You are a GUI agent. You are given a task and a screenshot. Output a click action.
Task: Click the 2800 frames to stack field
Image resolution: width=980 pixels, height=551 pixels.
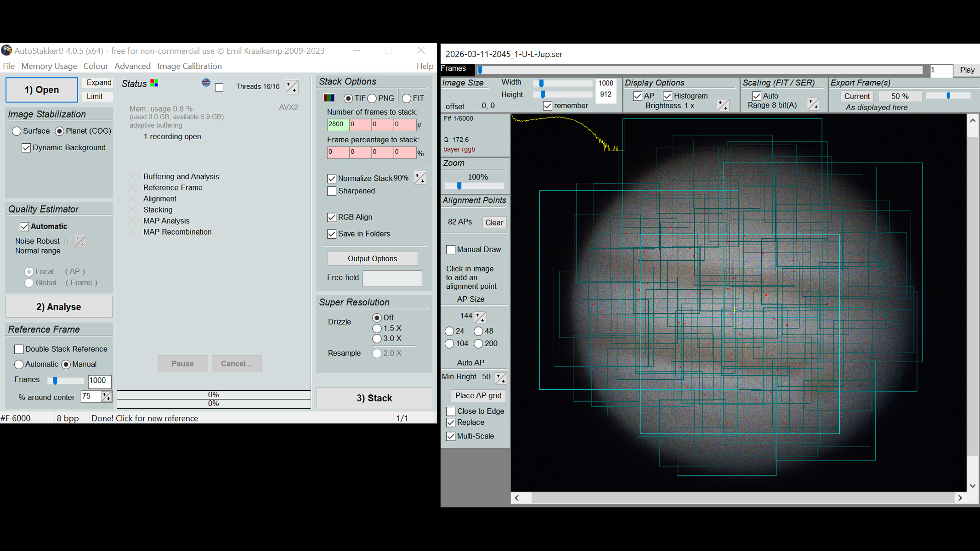pos(338,124)
